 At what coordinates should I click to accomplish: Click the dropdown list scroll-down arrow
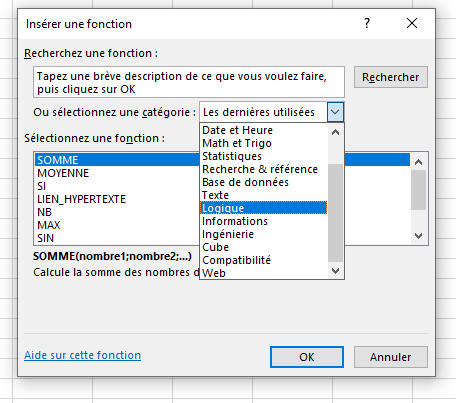(335, 270)
